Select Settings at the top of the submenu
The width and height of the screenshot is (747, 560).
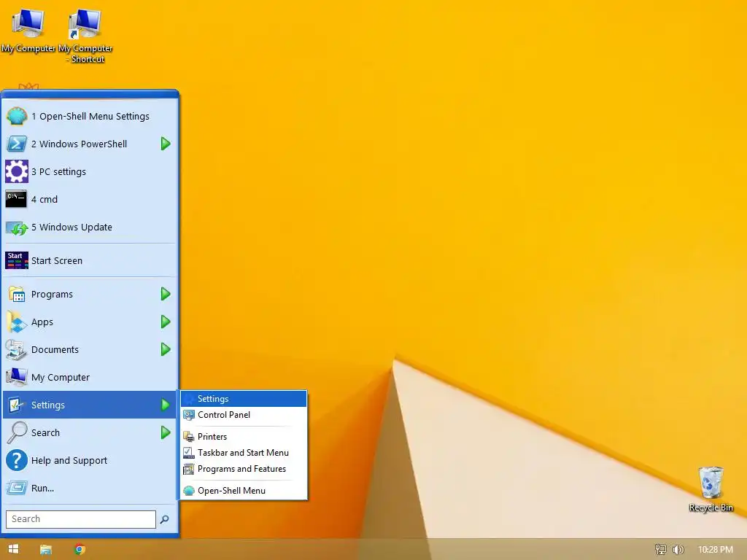(244, 399)
